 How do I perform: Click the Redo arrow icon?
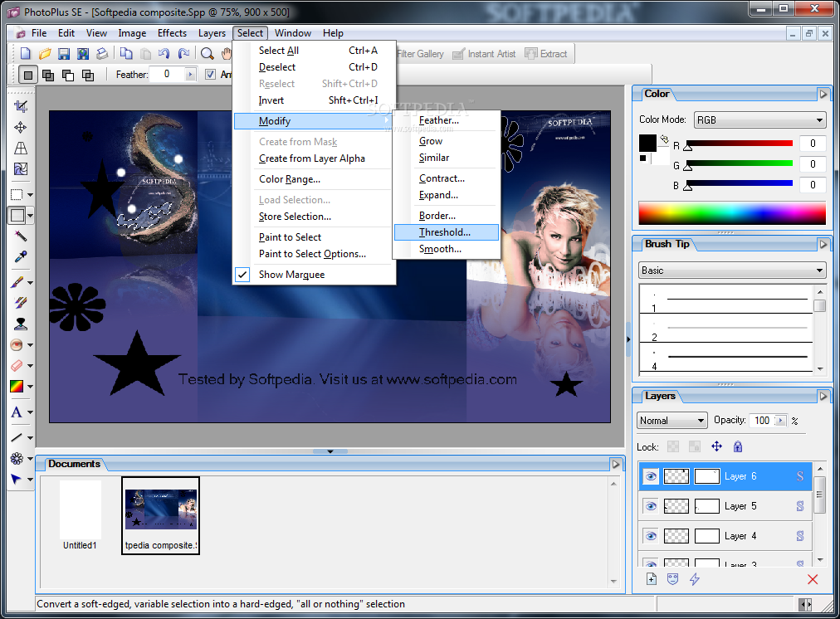tap(183, 54)
